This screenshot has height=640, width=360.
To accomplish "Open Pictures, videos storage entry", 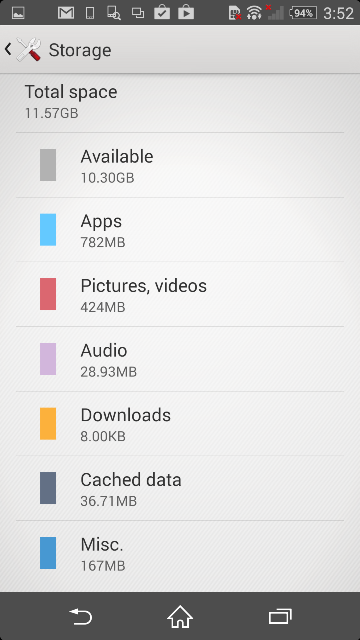I will pos(180,294).
